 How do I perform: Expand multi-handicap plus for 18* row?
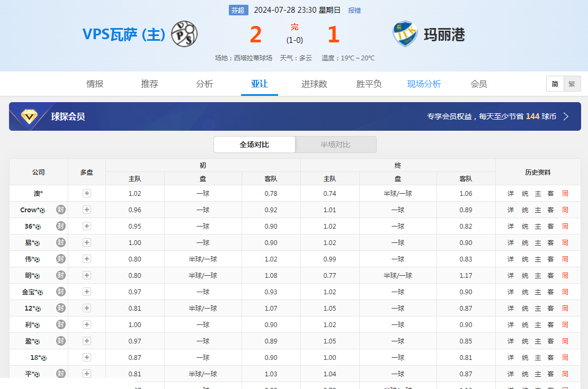click(87, 357)
